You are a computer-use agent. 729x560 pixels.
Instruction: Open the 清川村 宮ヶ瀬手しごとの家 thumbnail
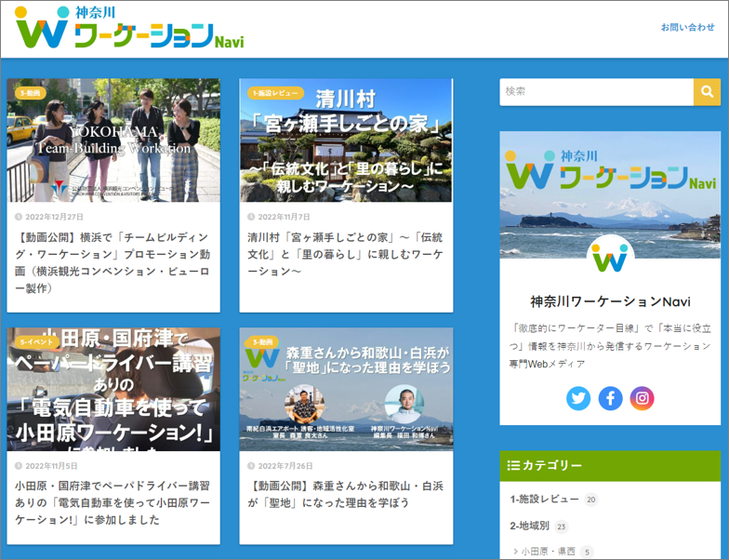coord(346,140)
